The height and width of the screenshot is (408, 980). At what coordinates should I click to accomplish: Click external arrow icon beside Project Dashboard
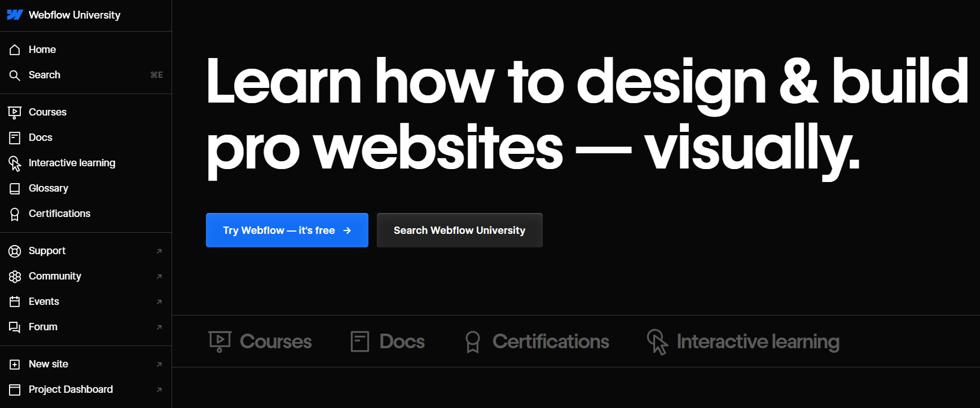(x=159, y=390)
